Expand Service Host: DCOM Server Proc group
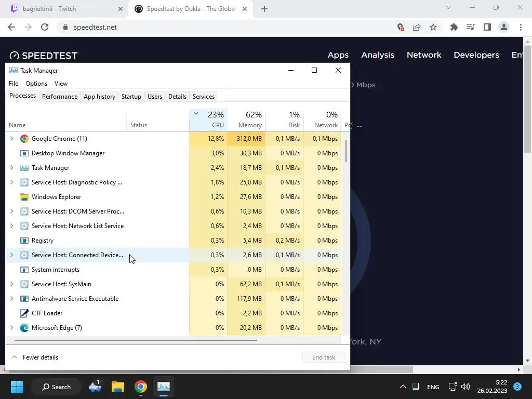Viewport: 532px width, 399px height. (12, 211)
